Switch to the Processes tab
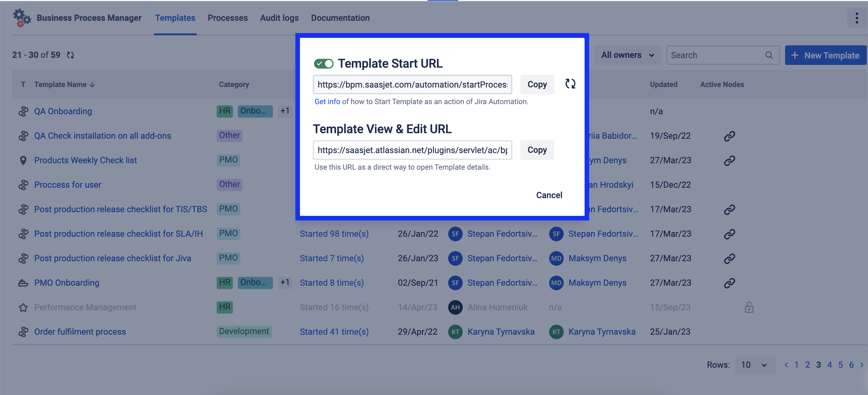Screen dimensions: 868x395 tap(227, 18)
